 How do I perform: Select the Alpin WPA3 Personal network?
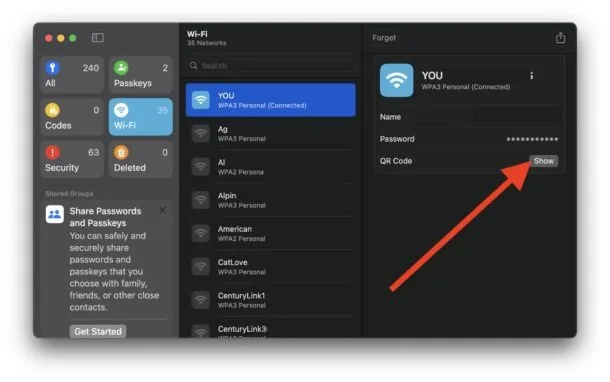click(x=271, y=200)
